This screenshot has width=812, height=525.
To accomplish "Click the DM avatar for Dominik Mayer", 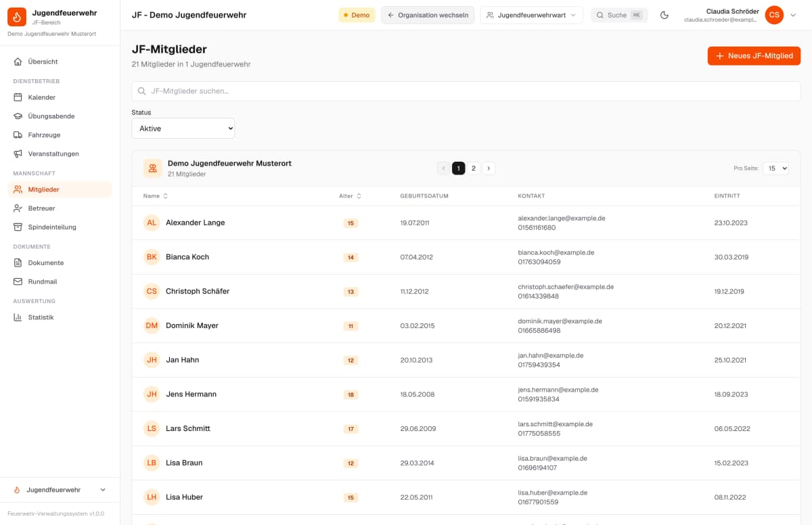I will 152,325.
